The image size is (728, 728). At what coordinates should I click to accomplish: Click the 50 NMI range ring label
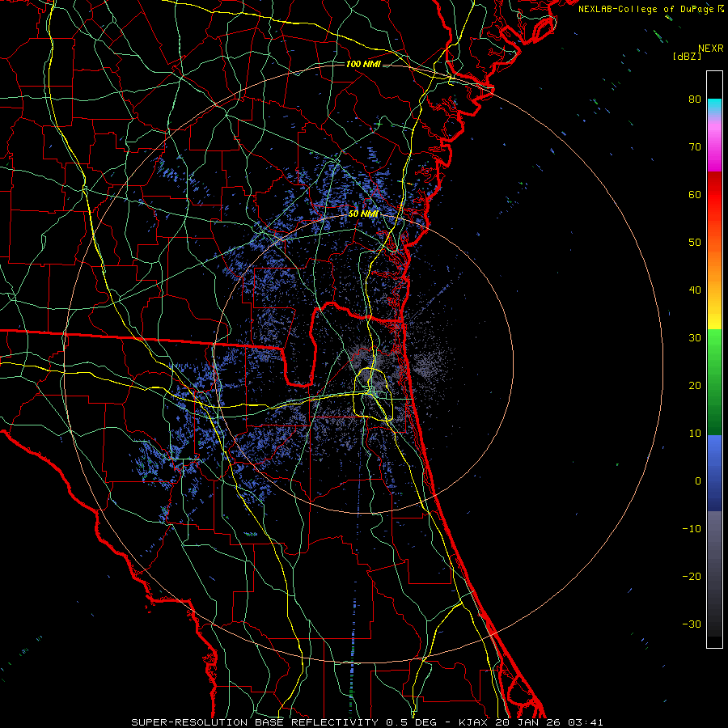tap(363, 214)
